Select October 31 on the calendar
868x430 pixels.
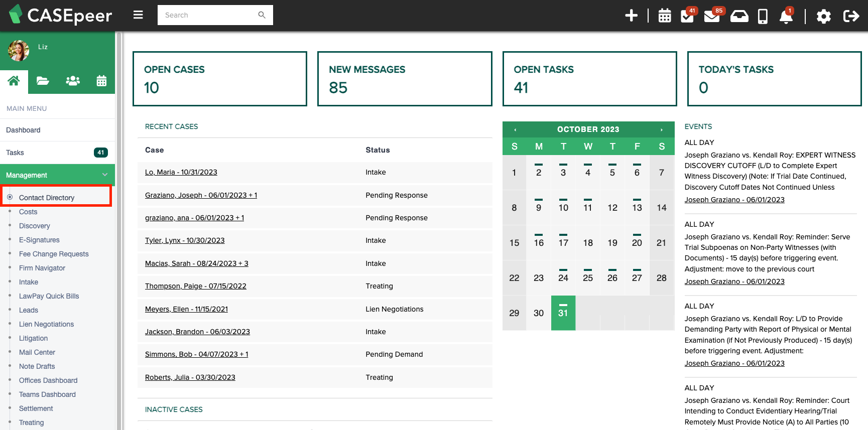pos(563,313)
